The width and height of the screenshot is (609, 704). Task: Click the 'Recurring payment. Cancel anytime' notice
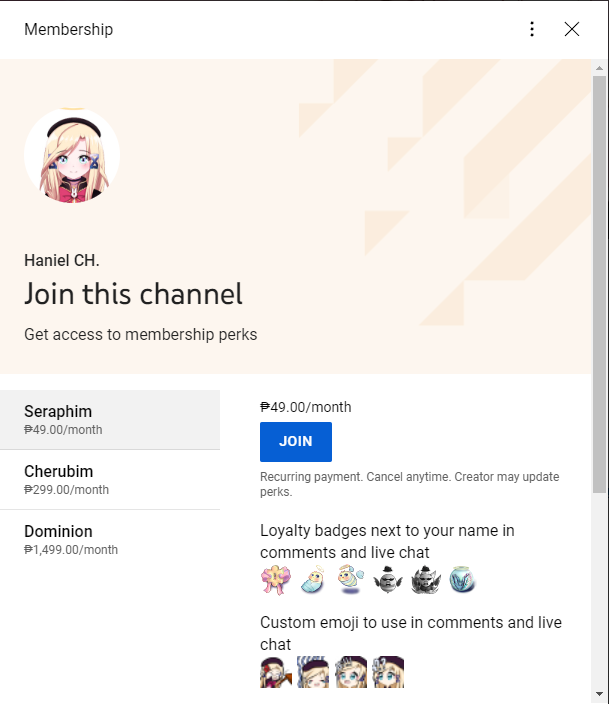coord(410,484)
